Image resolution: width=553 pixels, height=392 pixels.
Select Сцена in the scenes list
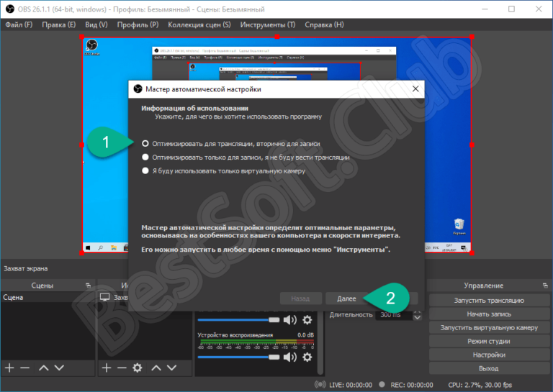pos(48,298)
